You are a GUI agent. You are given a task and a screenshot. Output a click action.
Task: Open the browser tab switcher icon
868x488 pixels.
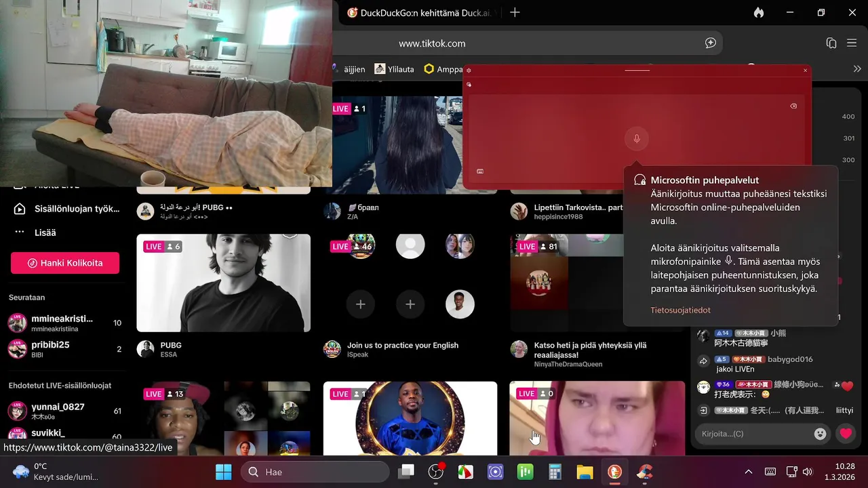831,43
